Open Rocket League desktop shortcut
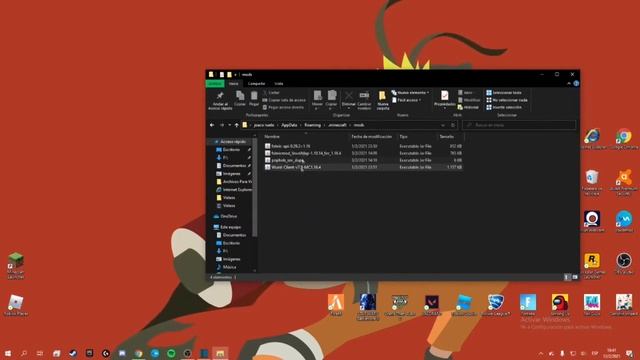The image size is (640, 360). 496,305
